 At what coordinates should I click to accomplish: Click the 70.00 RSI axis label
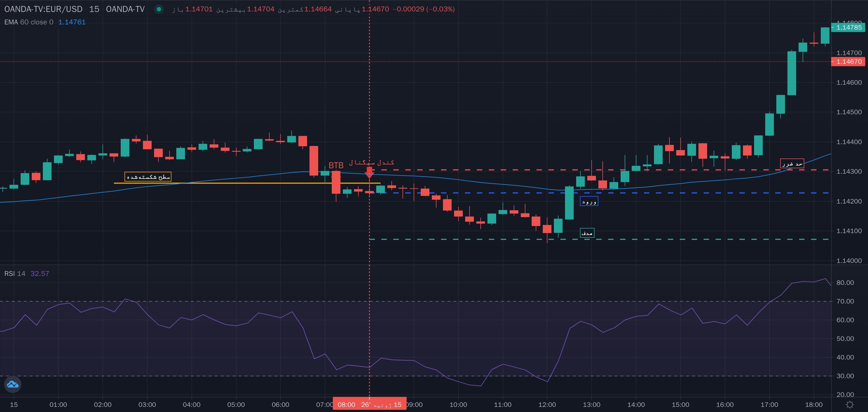coord(845,301)
